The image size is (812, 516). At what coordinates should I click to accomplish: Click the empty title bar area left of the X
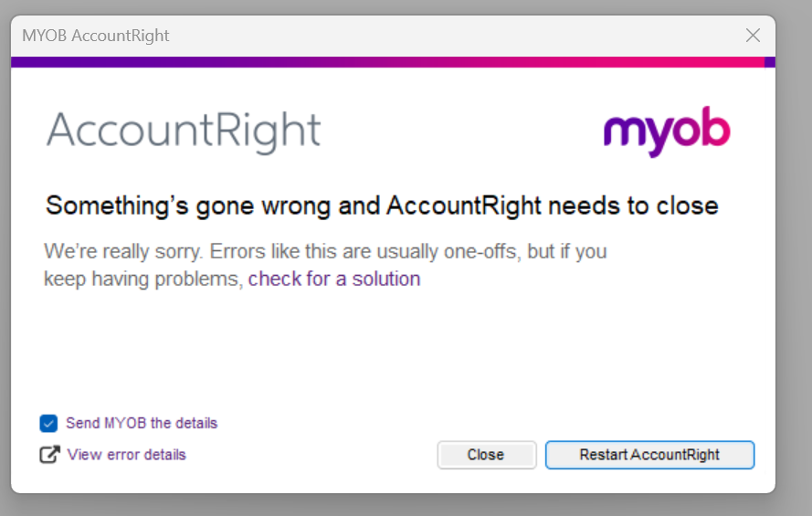(457, 36)
